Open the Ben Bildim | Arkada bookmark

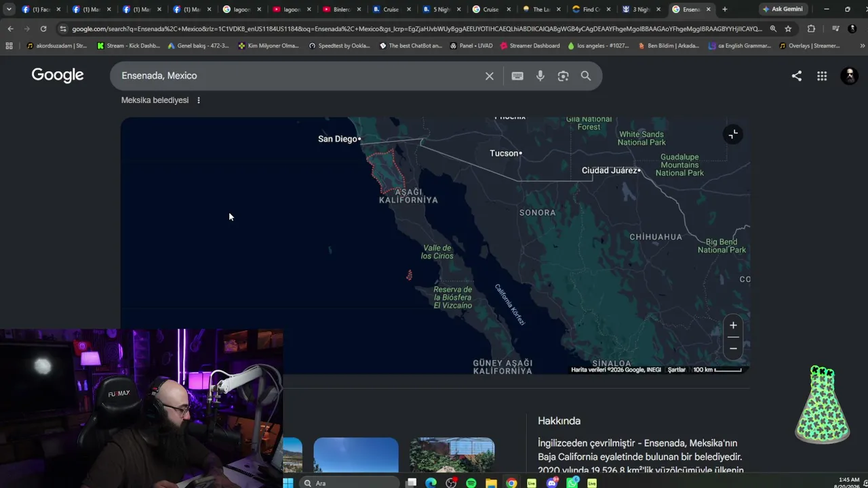pos(668,46)
